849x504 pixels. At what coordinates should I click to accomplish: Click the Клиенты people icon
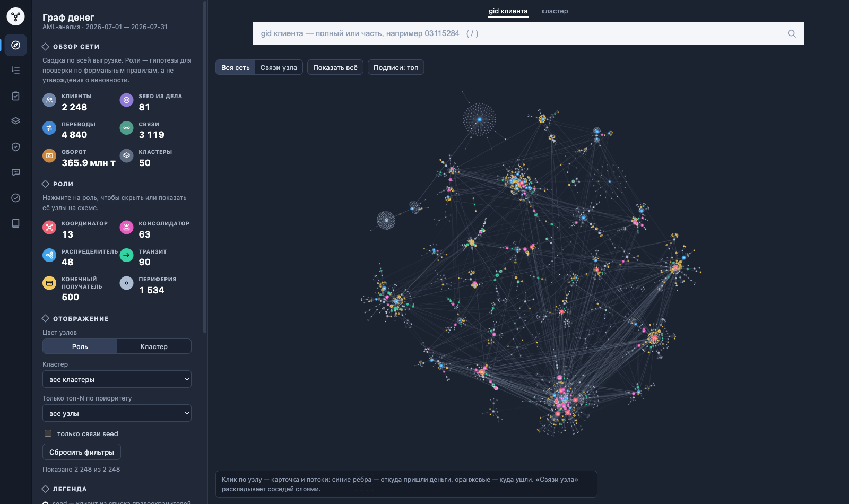[x=49, y=100]
